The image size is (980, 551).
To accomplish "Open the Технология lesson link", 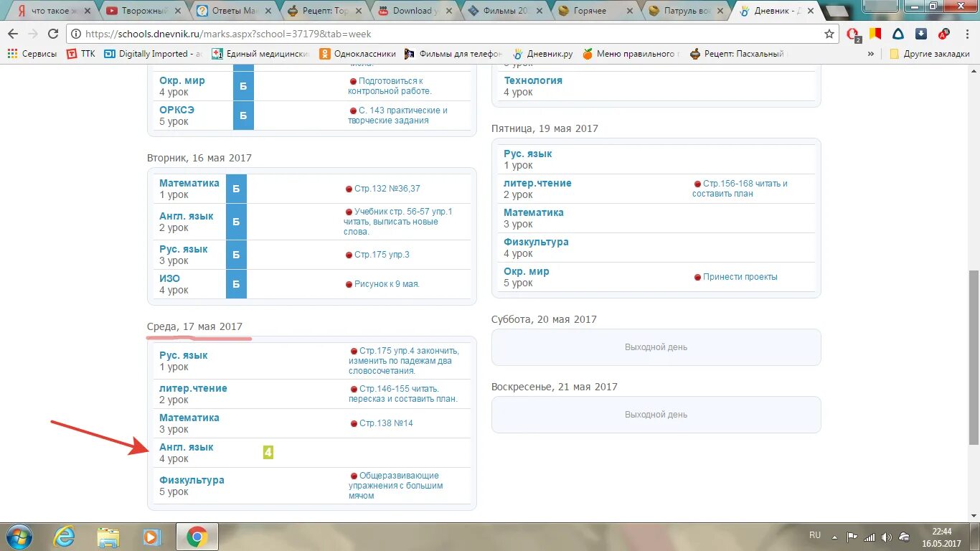I will click(x=533, y=80).
